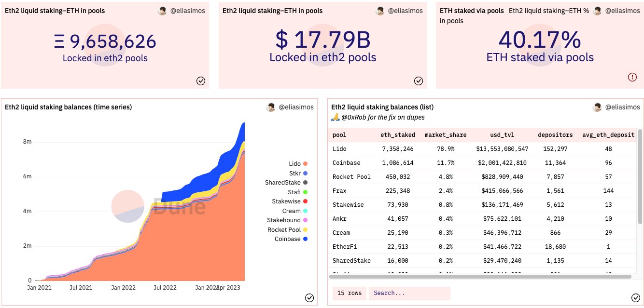Click the $ 17.79B counter value
This screenshot has height=308, width=644.
coord(322,40)
